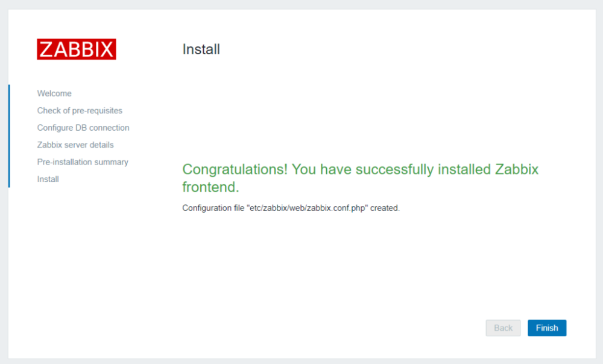Viewport: 603px width, 364px height.
Task: Click the red ZABBIX logo
Action: coord(76,49)
